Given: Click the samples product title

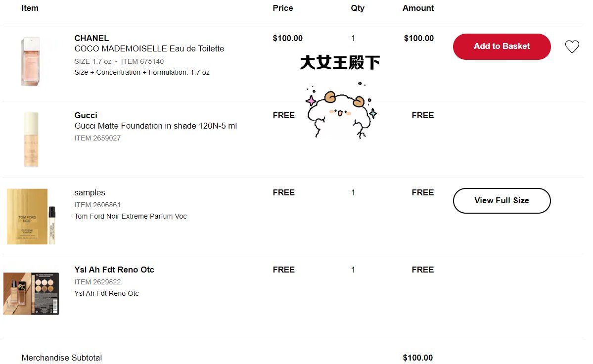Looking at the screenshot, I should (90, 192).
